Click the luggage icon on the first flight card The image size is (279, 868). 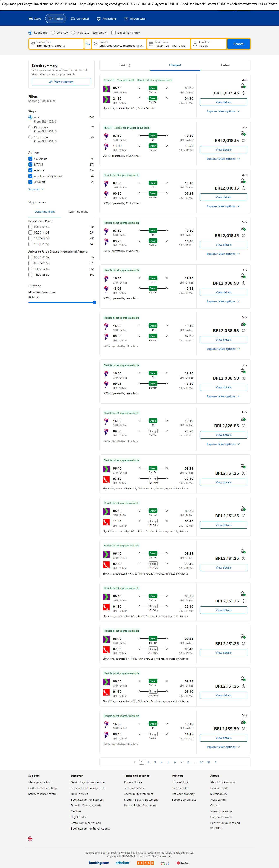pos(243,86)
